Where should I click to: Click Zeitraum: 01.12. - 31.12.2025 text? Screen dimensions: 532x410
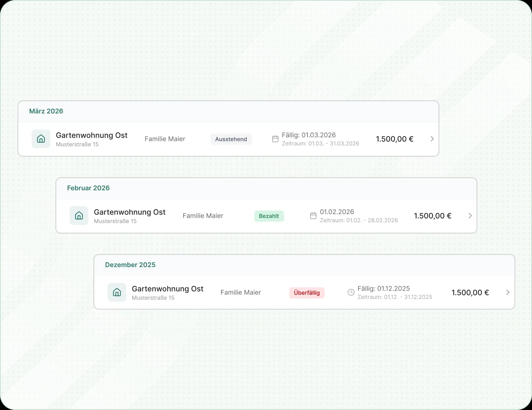(x=395, y=297)
